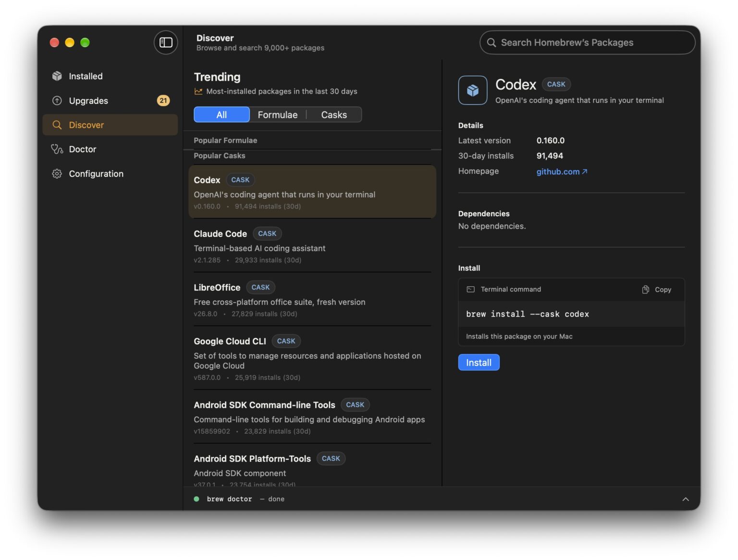Copy the terminal command
This screenshot has height=560, width=738.
pos(657,290)
